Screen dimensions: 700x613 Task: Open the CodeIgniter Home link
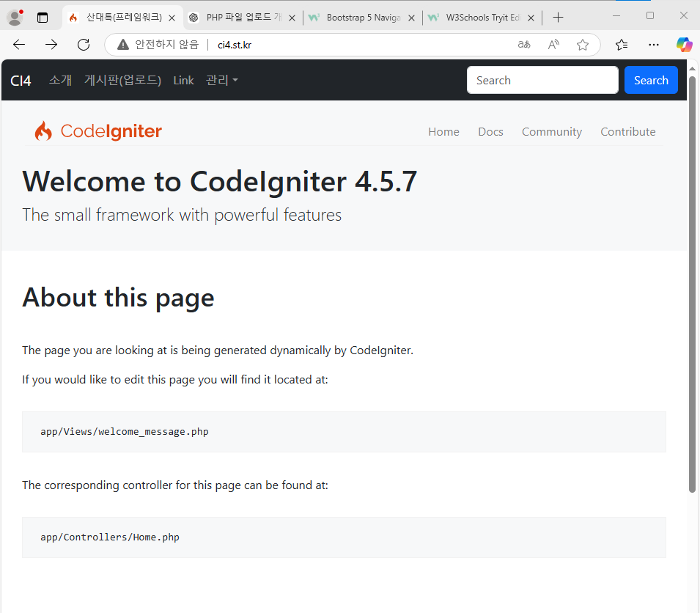pyautogui.click(x=443, y=132)
